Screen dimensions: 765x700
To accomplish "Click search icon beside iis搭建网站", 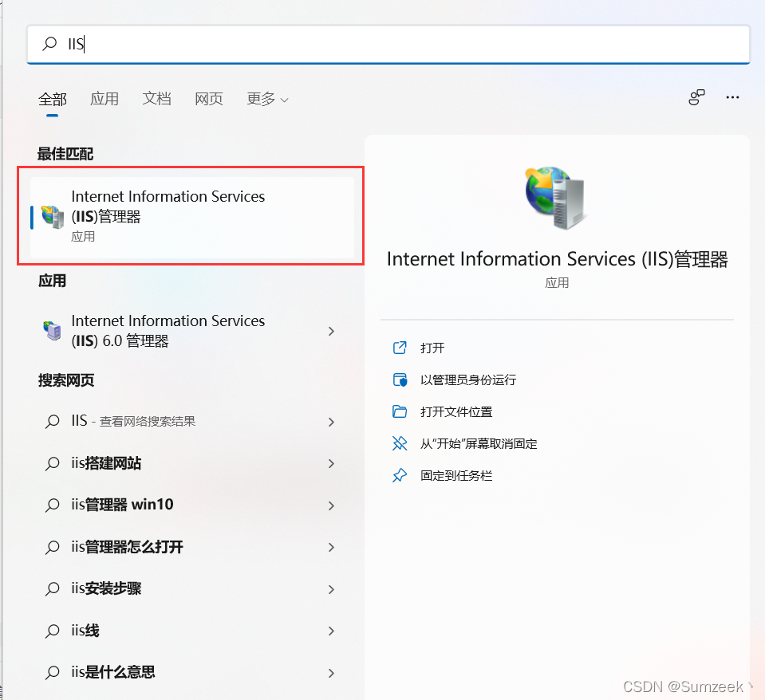I will click(52, 463).
